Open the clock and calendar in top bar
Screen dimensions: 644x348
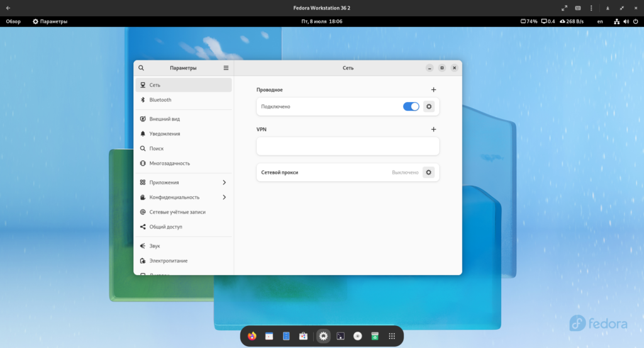pos(321,21)
